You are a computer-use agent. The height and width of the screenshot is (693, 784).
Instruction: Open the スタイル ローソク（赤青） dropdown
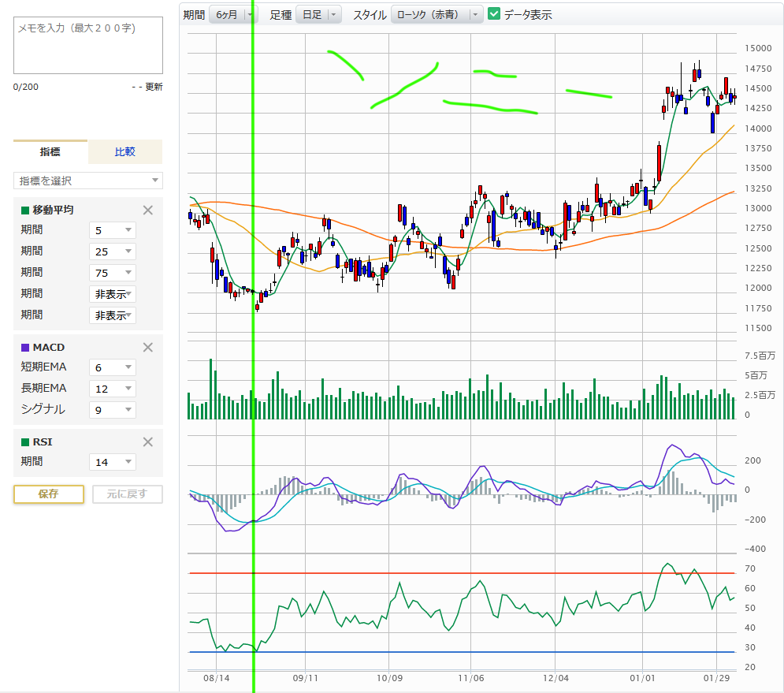click(x=437, y=14)
